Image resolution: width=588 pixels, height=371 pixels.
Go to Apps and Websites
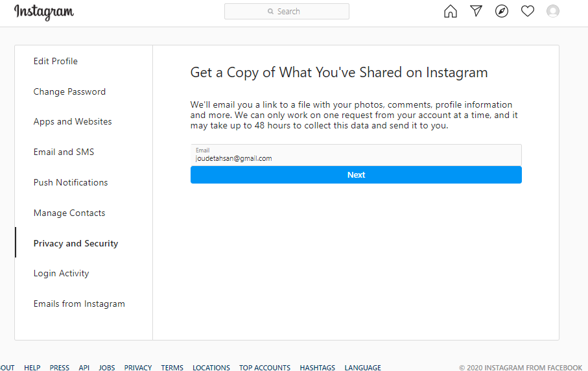pyautogui.click(x=73, y=121)
